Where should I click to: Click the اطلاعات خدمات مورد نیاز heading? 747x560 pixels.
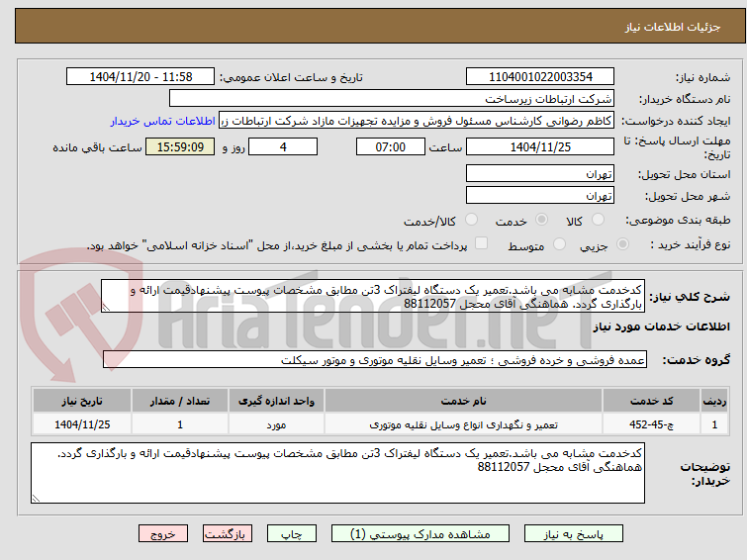pos(662,327)
